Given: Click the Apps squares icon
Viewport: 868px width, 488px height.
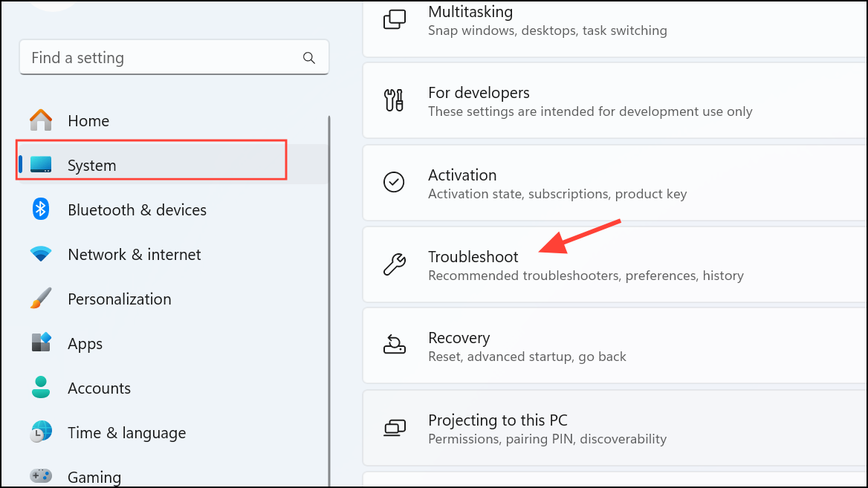Looking at the screenshot, I should coord(41,342).
